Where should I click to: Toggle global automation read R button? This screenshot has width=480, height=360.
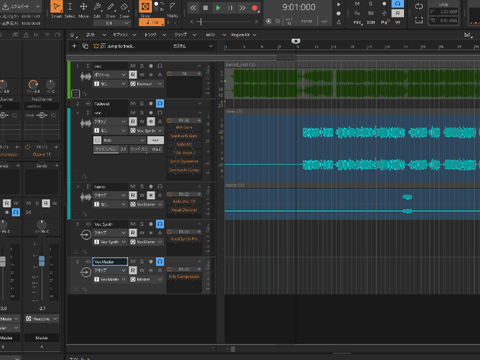pyautogui.click(x=397, y=13)
